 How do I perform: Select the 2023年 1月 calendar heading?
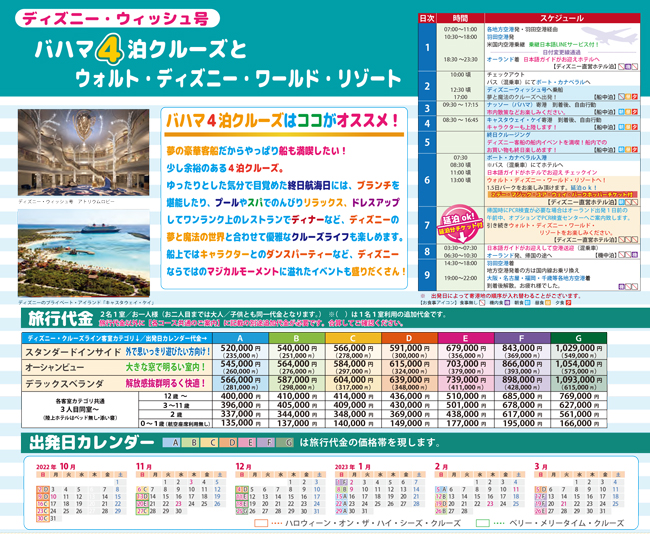pyautogui.click(x=353, y=466)
